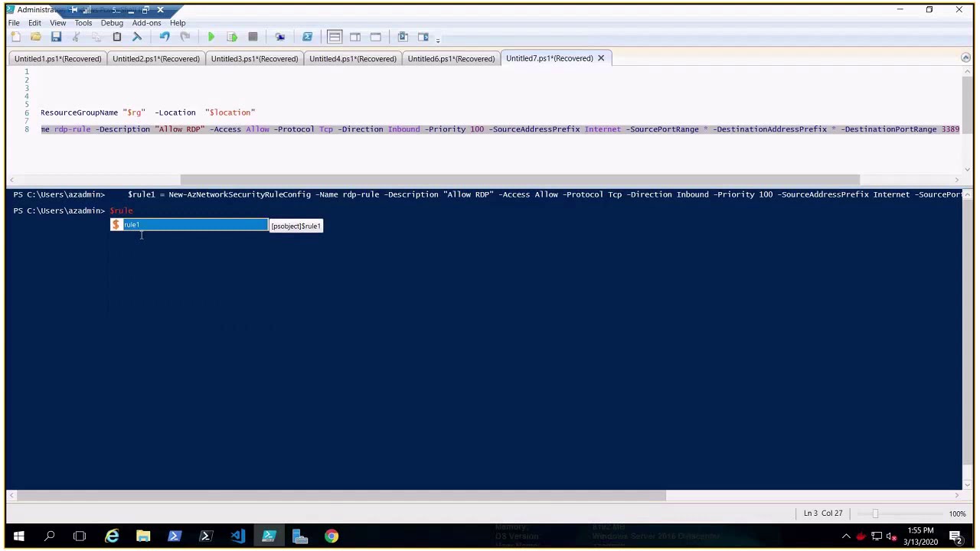Screen dimensions: 980x551
Task: Click the Ln 3 Col 27 indicator
Action: click(x=823, y=514)
